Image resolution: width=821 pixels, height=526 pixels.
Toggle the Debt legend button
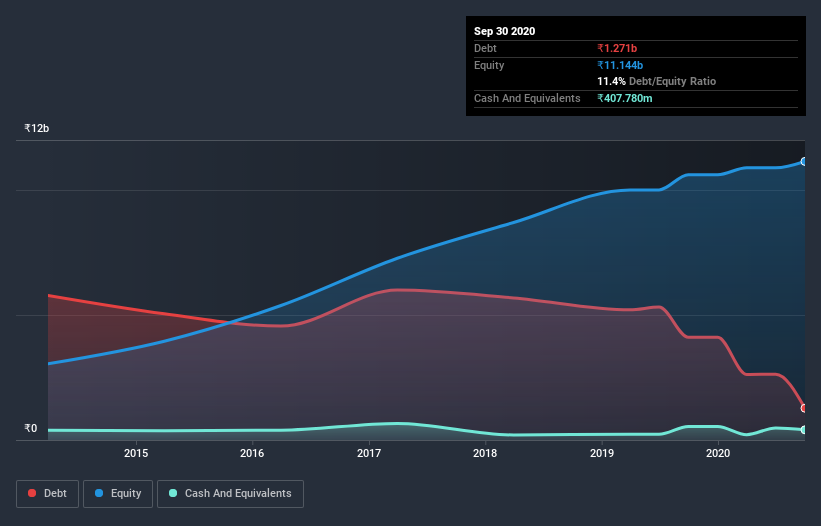coord(48,494)
